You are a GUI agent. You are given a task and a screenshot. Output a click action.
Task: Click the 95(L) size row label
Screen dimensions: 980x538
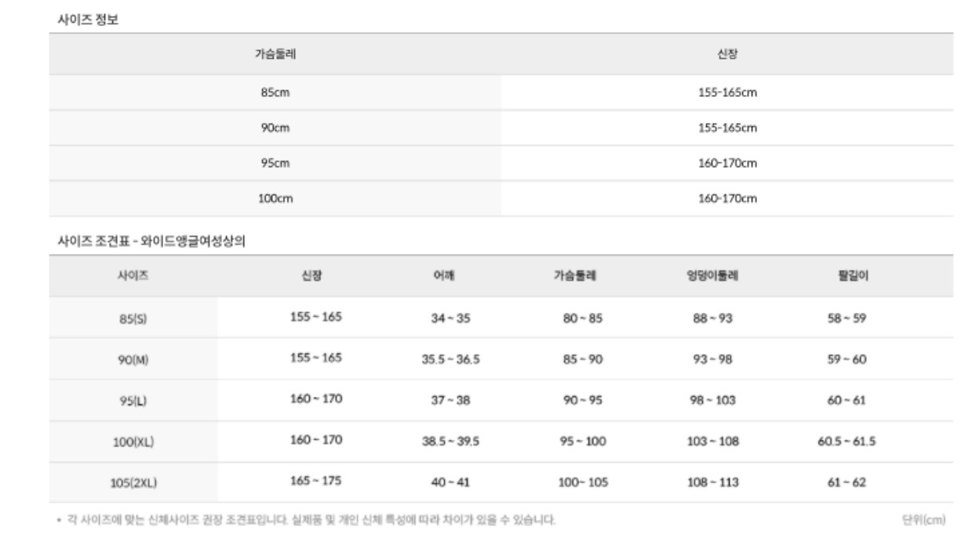click(x=133, y=401)
